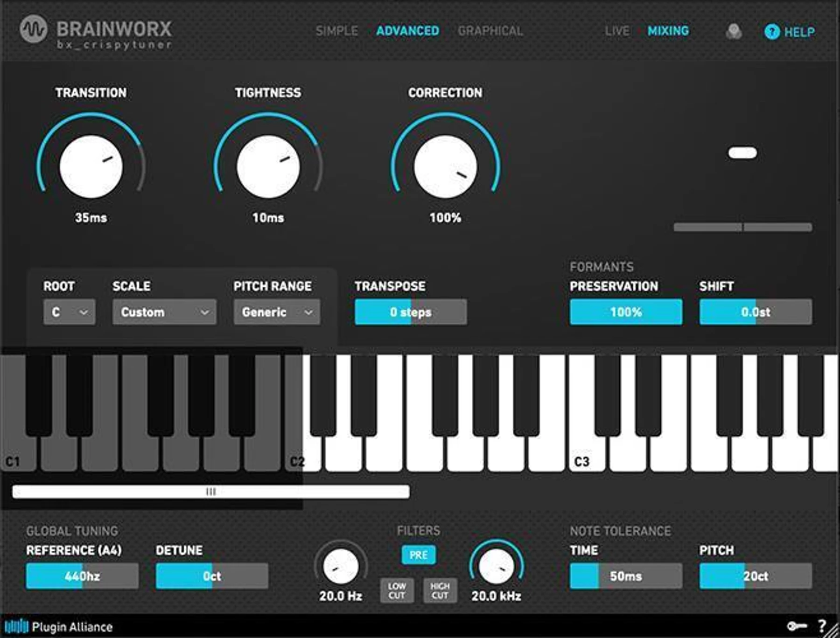This screenshot has height=638, width=840.
Task: Switch to the ADVANCED view tab
Action: [x=408, y=31]
